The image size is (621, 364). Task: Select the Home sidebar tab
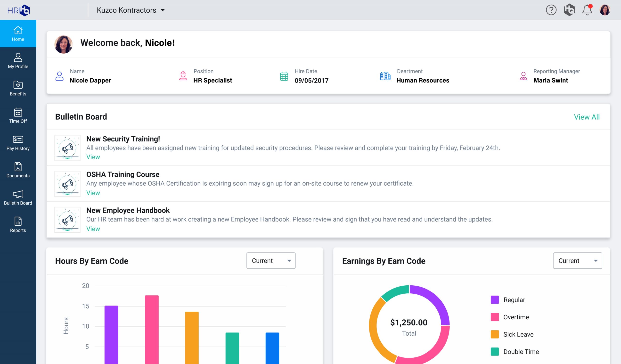point(18,33)
